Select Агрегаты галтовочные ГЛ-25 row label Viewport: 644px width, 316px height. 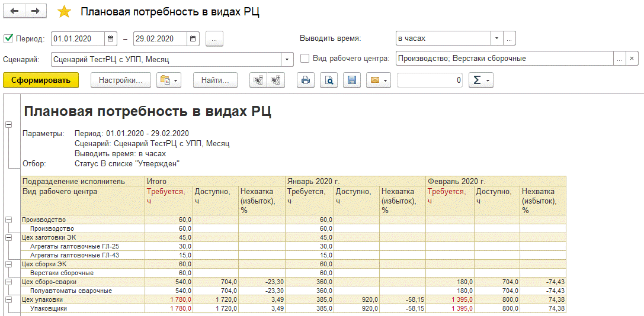pos(75,246)
